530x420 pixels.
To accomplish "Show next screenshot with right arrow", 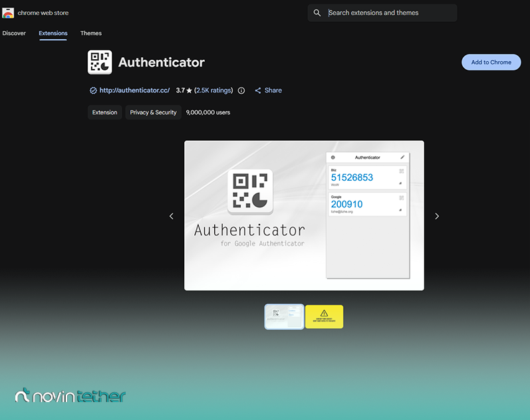I will tap(437, 216).
